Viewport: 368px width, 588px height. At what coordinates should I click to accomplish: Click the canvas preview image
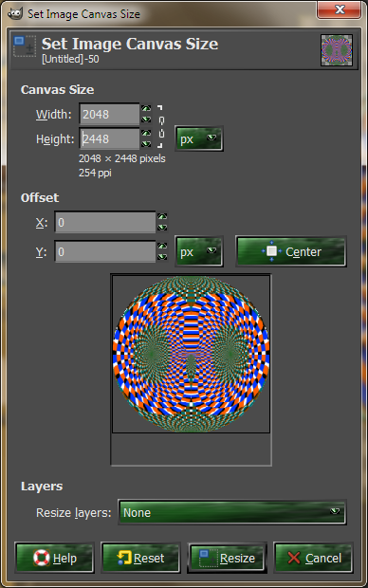[191, 354]
